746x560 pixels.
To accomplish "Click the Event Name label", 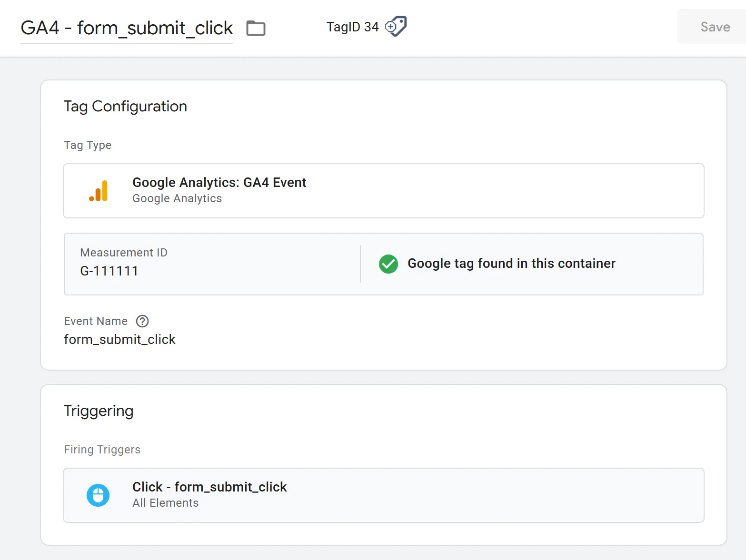I will coord(96,321).
